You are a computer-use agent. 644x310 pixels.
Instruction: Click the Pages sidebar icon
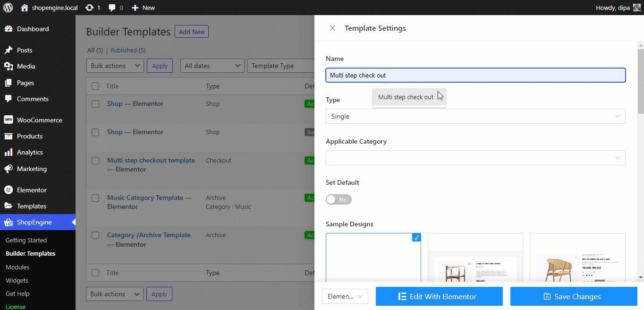point(8,83)
